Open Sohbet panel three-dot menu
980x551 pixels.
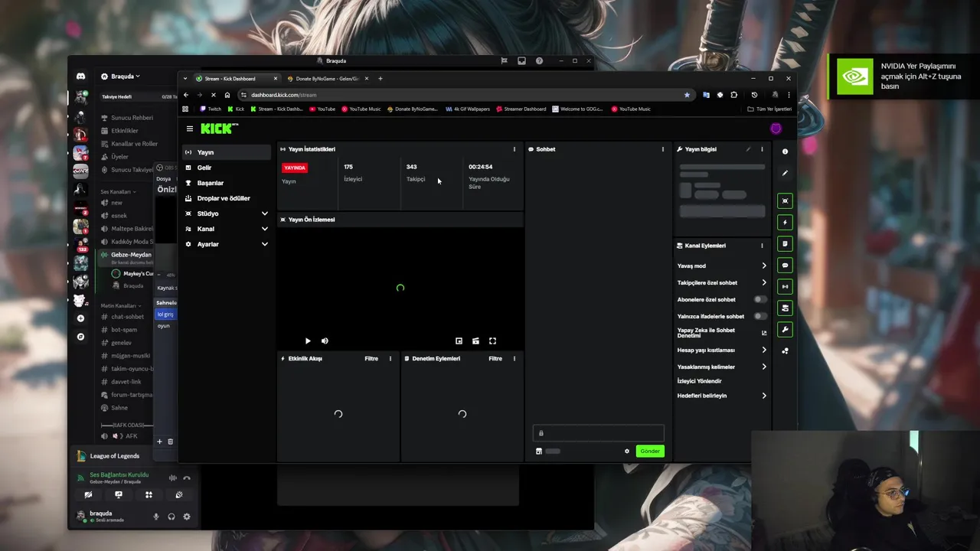(663, 149)
